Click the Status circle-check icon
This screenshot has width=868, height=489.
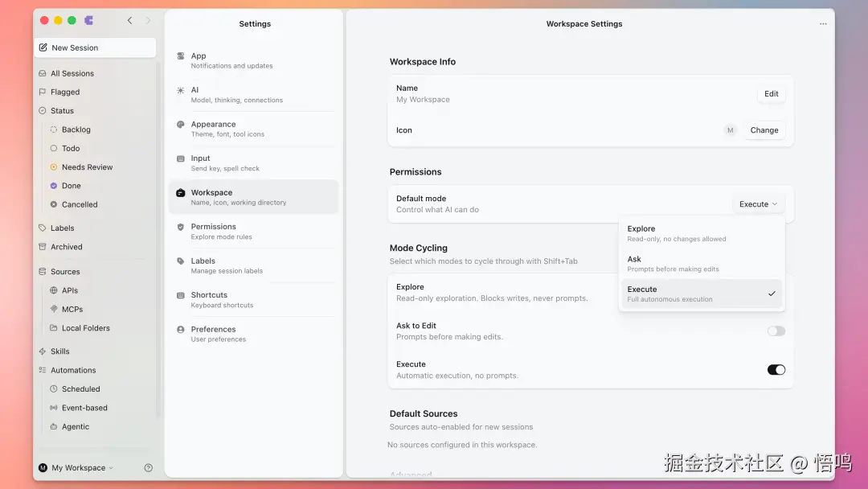pyautogui.click(x=43, y=111)
